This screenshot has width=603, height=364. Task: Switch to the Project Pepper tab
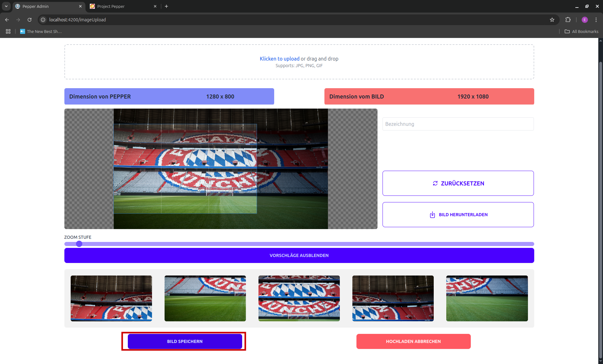pyautogui.click(x=123, y=6)
